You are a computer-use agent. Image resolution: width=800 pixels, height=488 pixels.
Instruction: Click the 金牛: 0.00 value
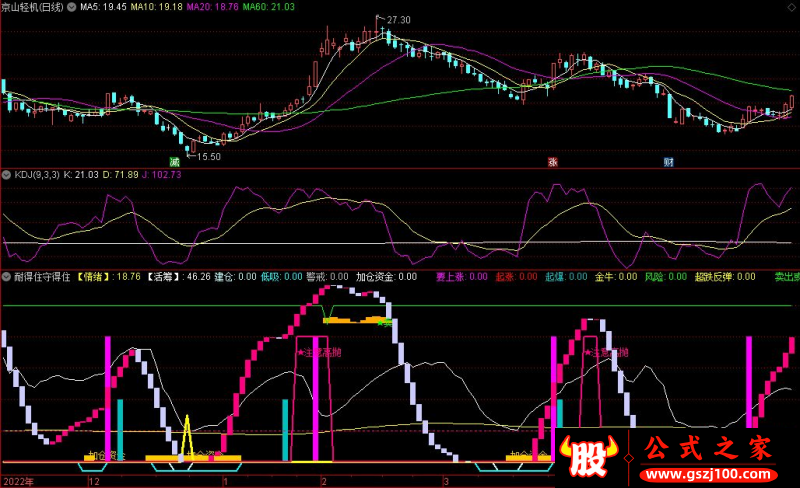pos(616,277)
